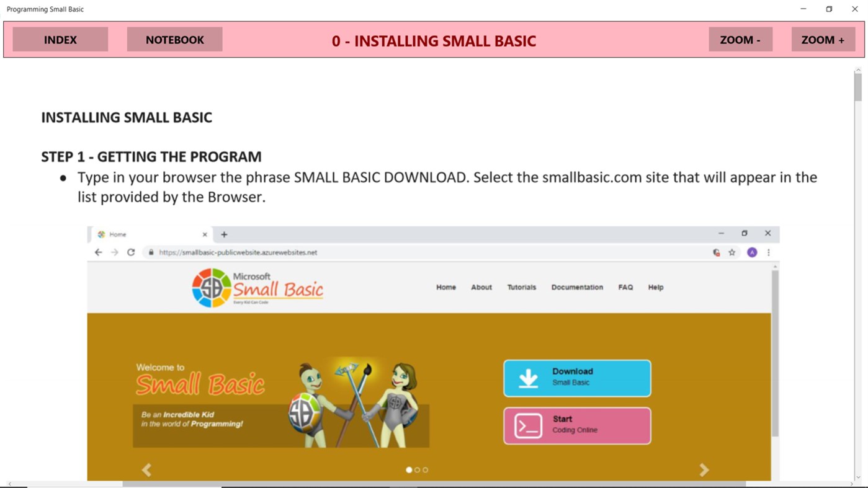Viewport: 868px width, 488px height.
Task: Click the purple profile avatar icon
Action: click(x=752, y=252)
